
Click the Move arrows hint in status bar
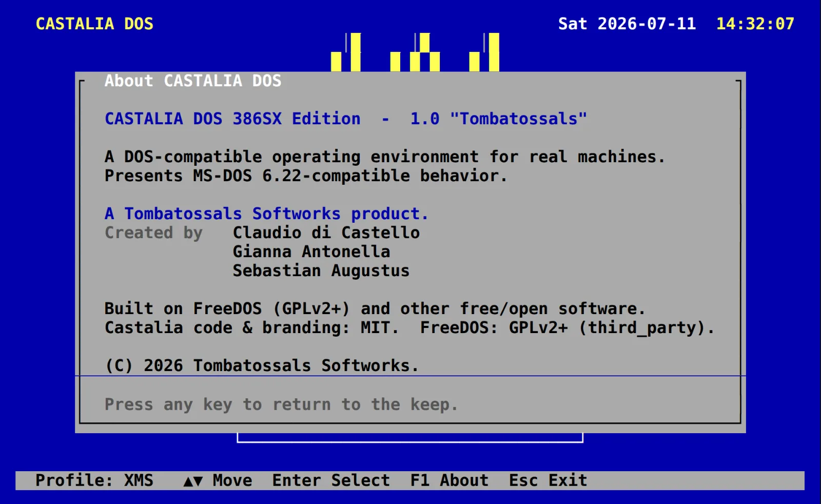tap(218, 481)
